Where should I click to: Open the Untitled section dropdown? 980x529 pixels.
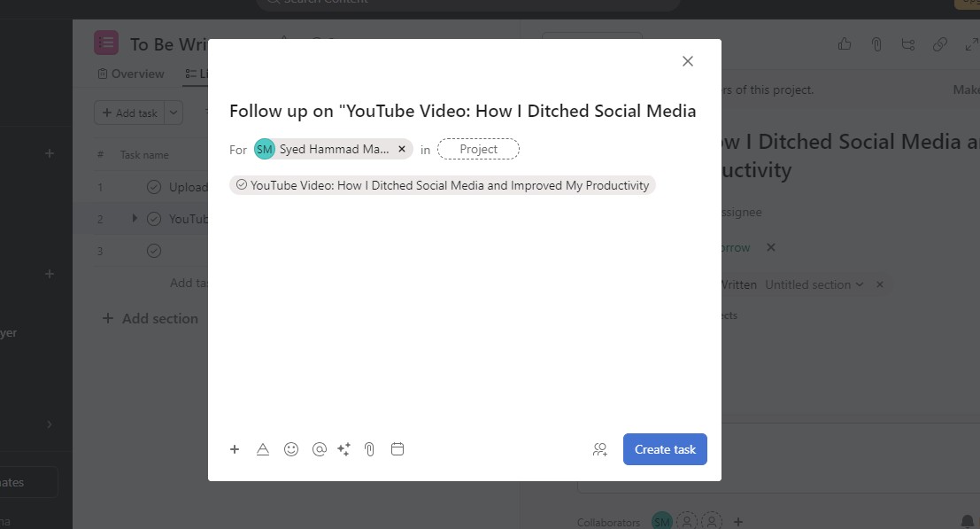tap(814, 284)
